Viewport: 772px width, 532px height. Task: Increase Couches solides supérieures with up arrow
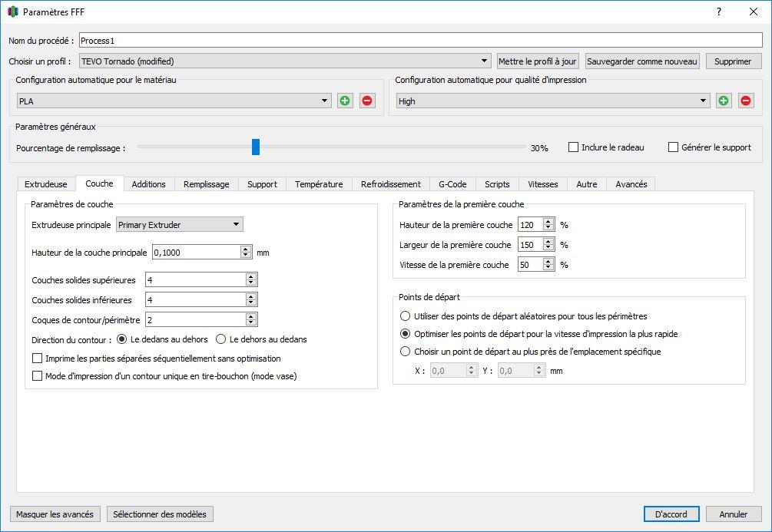(251, 277)
